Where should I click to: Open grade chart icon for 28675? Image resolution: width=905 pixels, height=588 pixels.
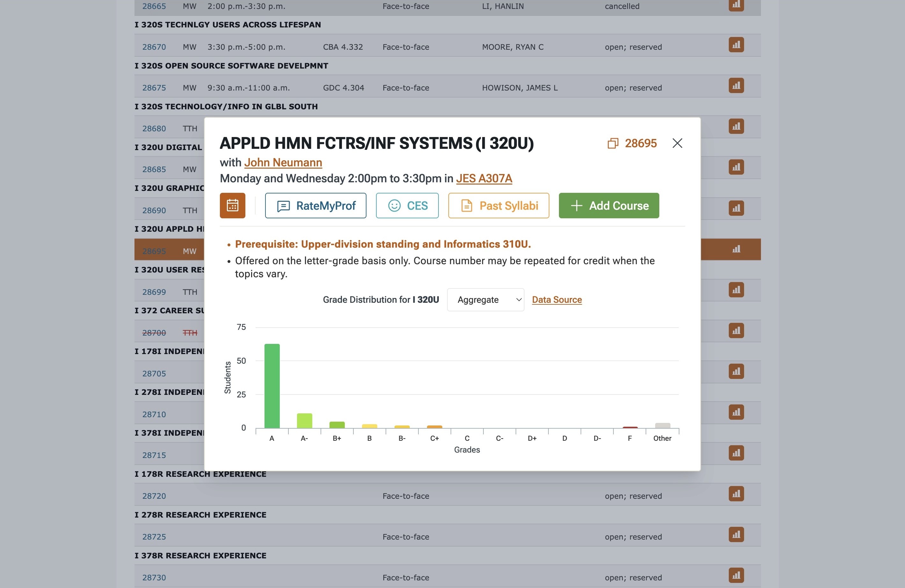coord(736,86)
